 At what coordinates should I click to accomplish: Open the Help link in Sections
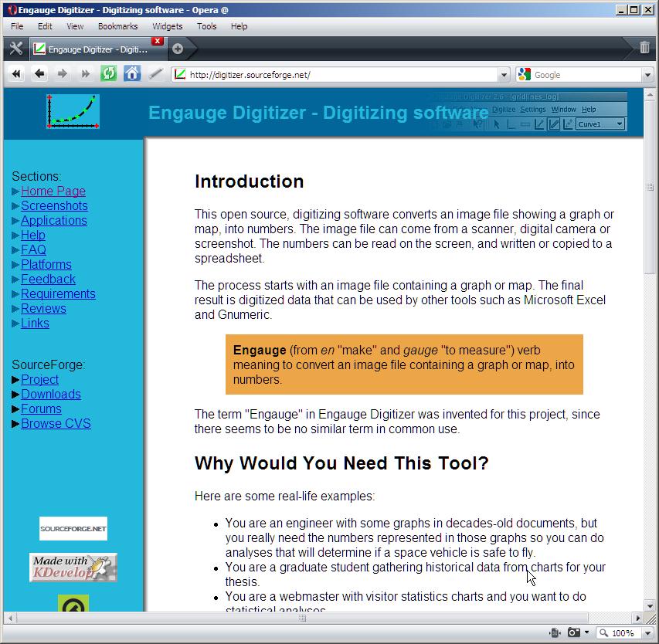(32, 235)
